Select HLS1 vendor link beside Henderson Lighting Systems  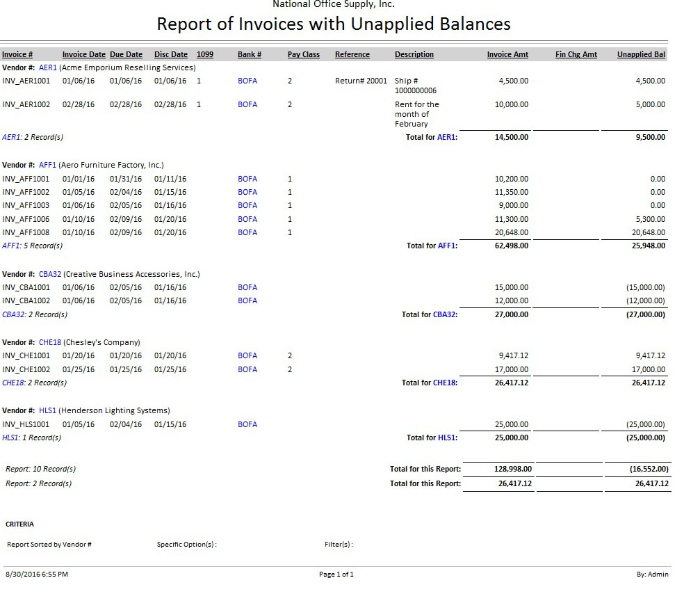[x=48, y=410]
